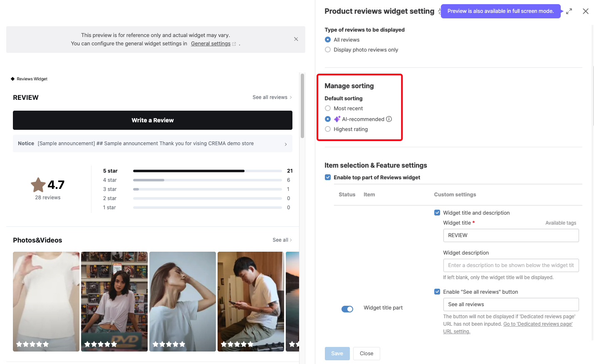Click the Save button
Screen dimensions: 594x364
(337, 353)
